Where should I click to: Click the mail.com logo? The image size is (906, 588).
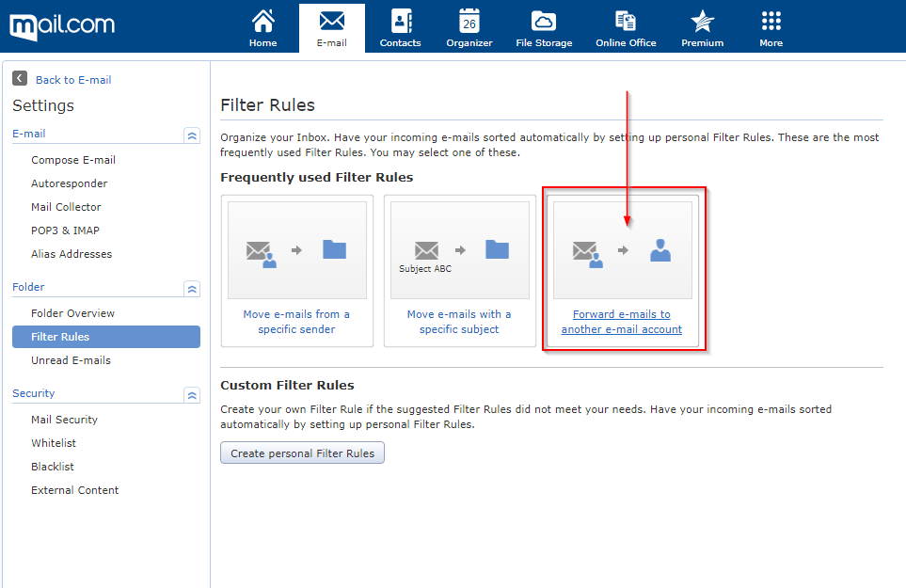(62, 26)
